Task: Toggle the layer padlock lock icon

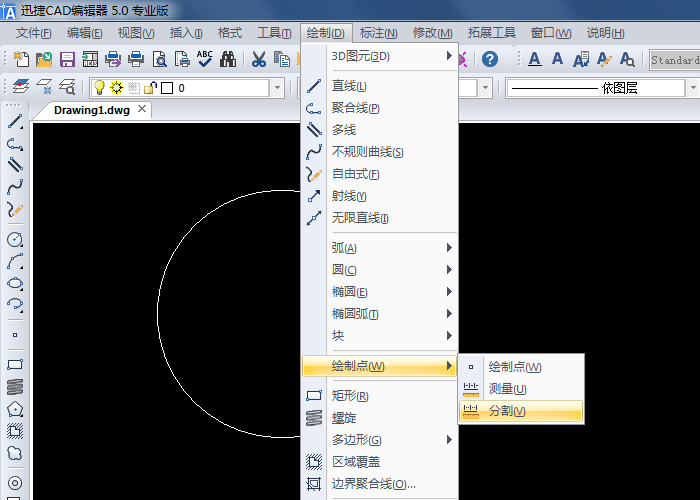Action: pos(150,88)
